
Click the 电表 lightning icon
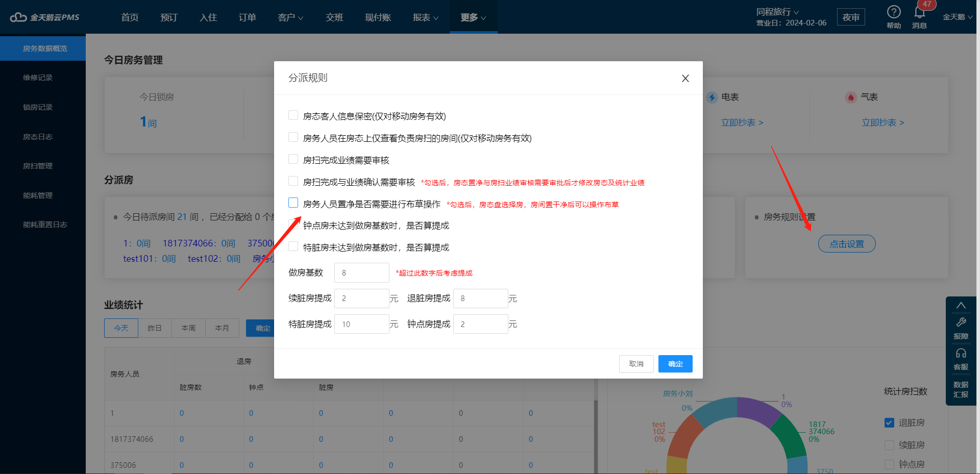[x=712, y=97]
